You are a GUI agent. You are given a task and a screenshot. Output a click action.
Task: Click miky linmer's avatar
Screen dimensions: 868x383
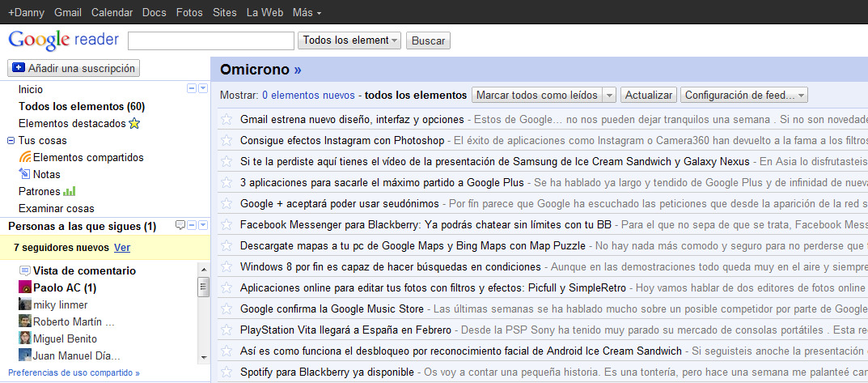tap(25, 304)
